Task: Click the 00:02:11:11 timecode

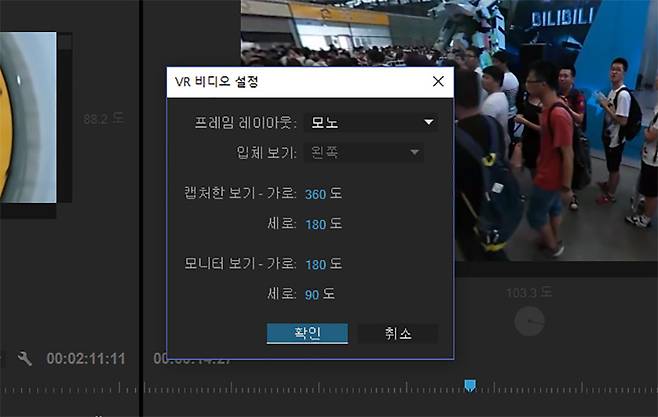Action: pyautogui.click(x=86, y=359)
